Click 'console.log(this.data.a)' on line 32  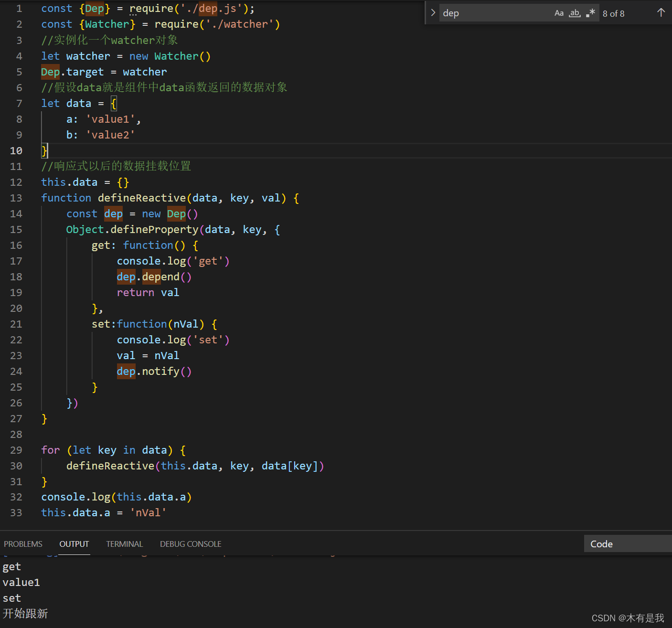pyautogui.click(x=117, y=497)
